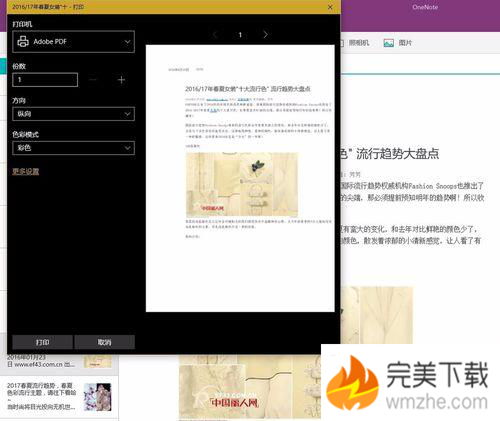Click the floral thumbnail of 2017春夏 note
The width and height of the screenshot is (500, 421).
[97, 397]
